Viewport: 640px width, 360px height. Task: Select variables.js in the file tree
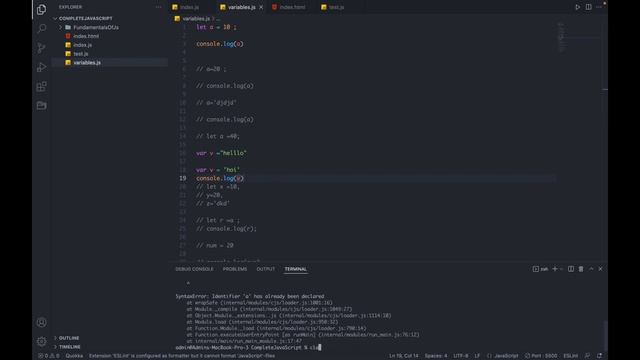(87, 62)
